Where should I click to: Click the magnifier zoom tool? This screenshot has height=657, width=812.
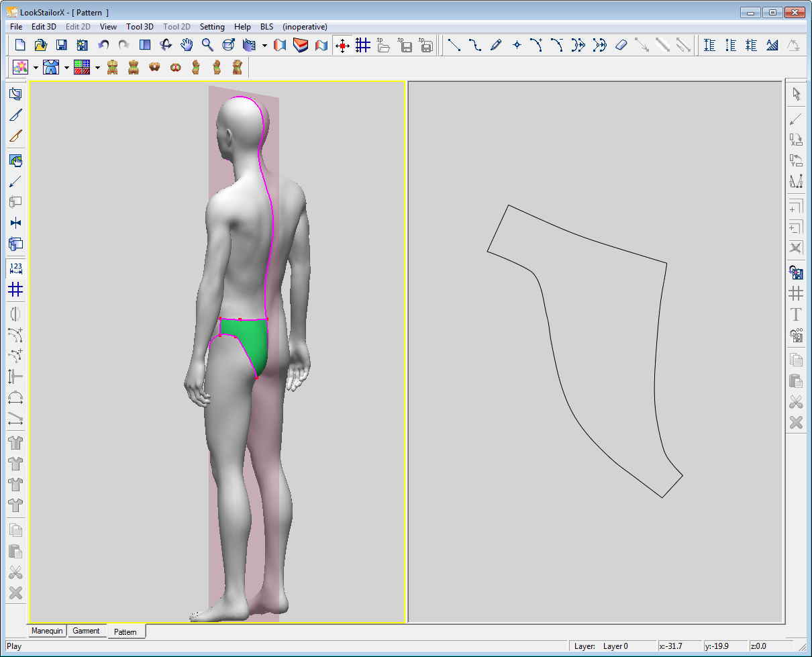click(x=207, y=45)
